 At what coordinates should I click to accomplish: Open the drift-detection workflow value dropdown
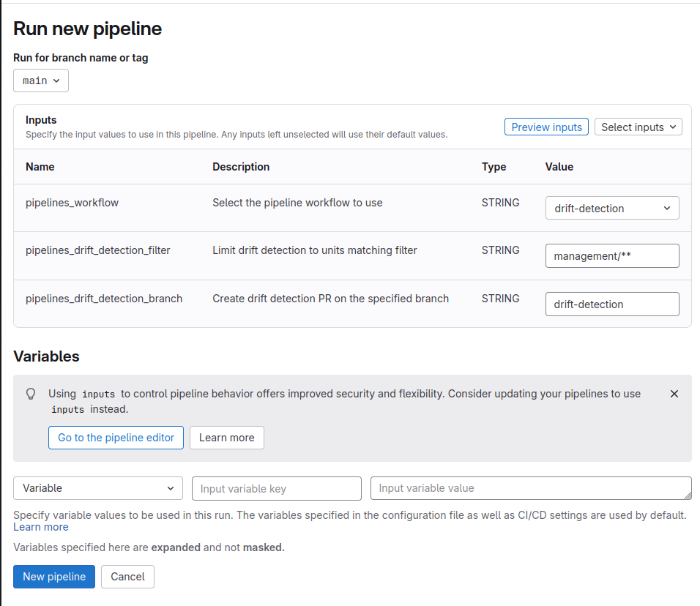[612, 209]
